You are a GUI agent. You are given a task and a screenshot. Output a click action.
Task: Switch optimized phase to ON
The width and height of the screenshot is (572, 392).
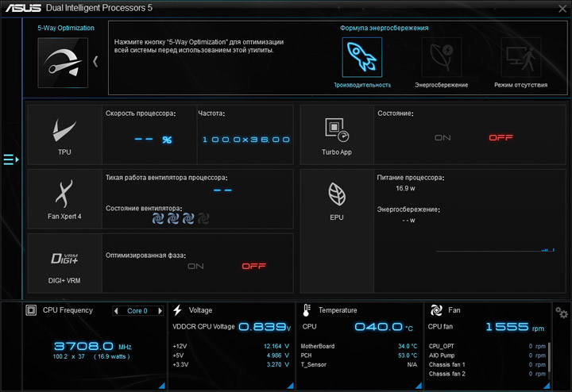coord(195,267)
